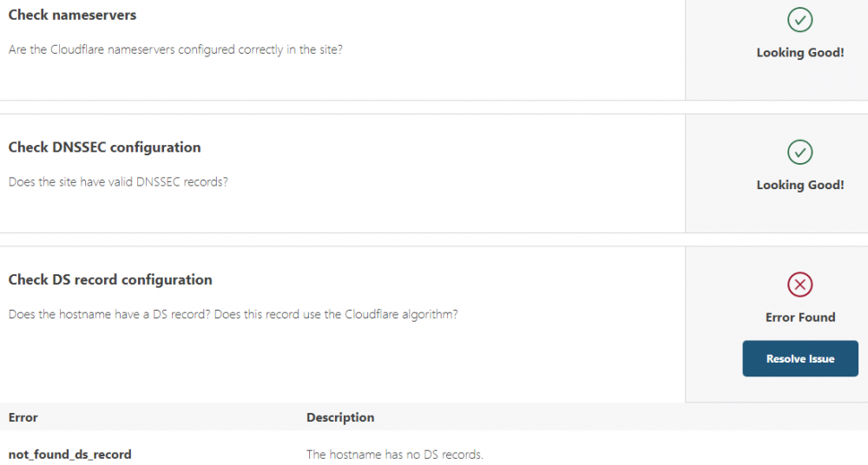Click the Error column header
This screenshot has width=868, height=465.
coord(23,417)
